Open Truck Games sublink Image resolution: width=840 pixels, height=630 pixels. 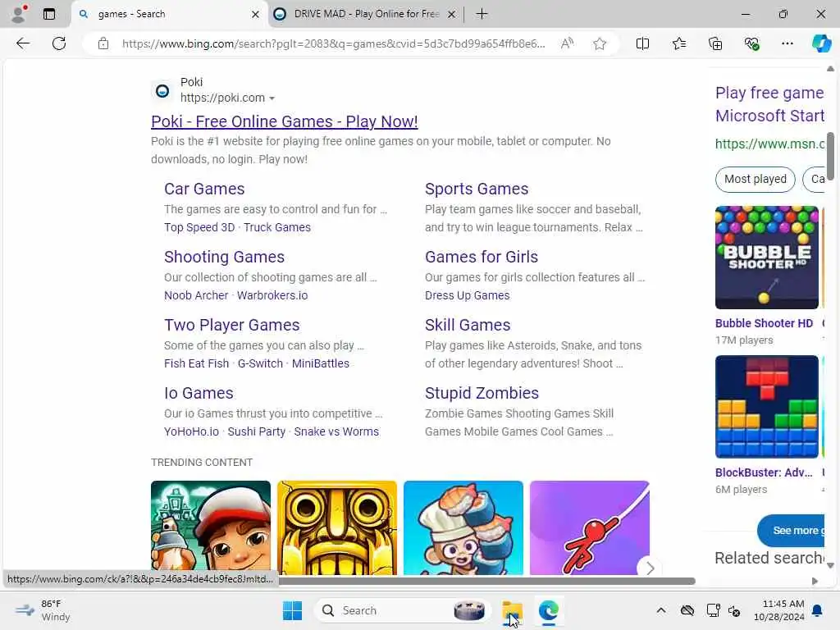277,227
